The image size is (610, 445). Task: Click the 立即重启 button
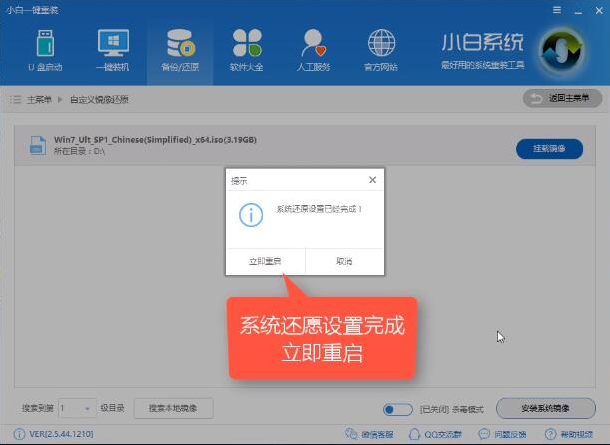(x=265, y=261)
